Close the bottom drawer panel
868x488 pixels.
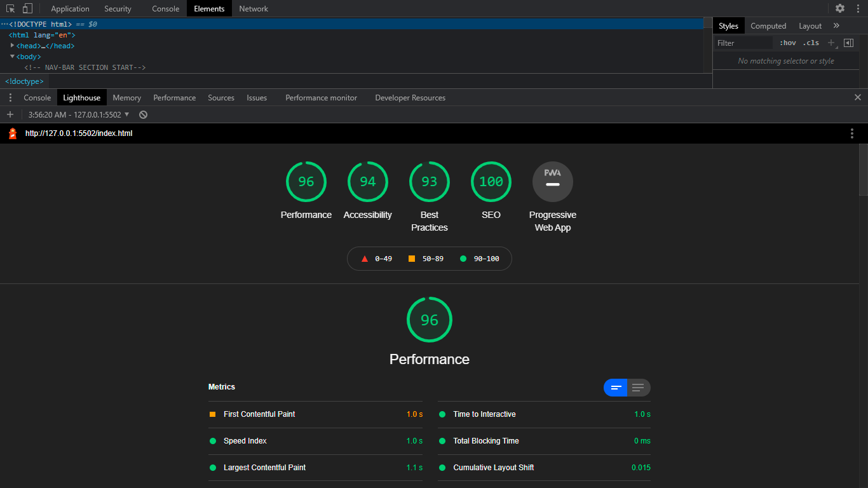[858, 97]
